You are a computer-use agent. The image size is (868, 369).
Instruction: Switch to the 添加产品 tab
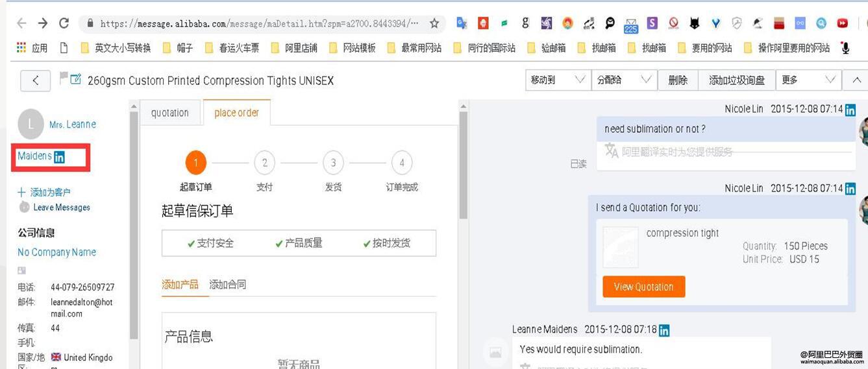click(180, 285)
